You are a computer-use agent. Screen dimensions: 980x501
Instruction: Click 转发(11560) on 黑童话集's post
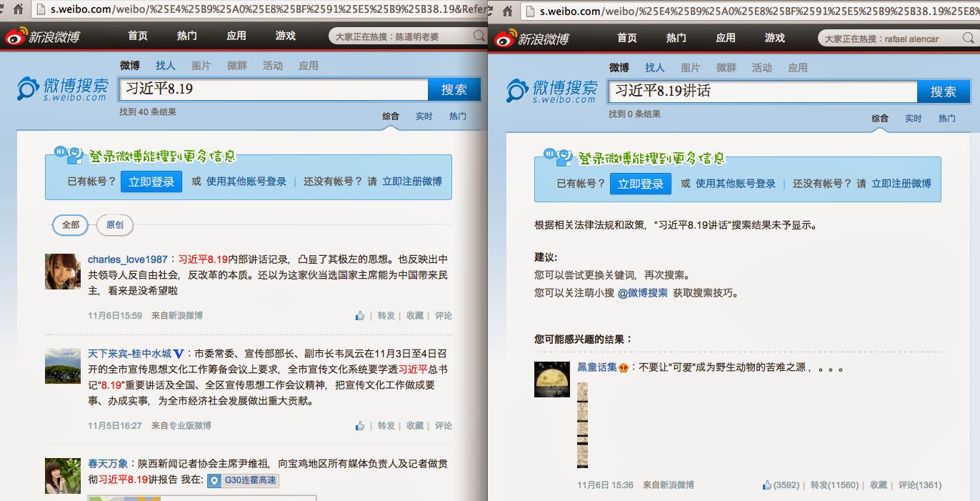834,485
